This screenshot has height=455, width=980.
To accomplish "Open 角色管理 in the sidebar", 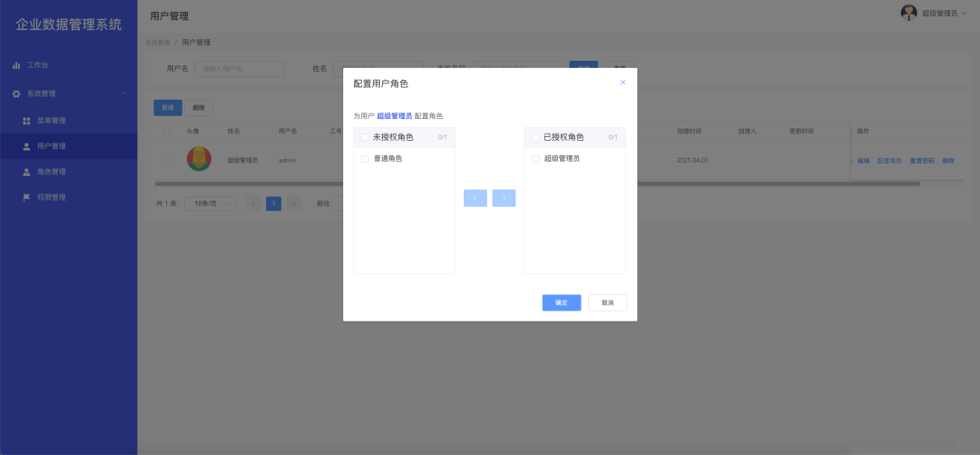I will (51, 172).
